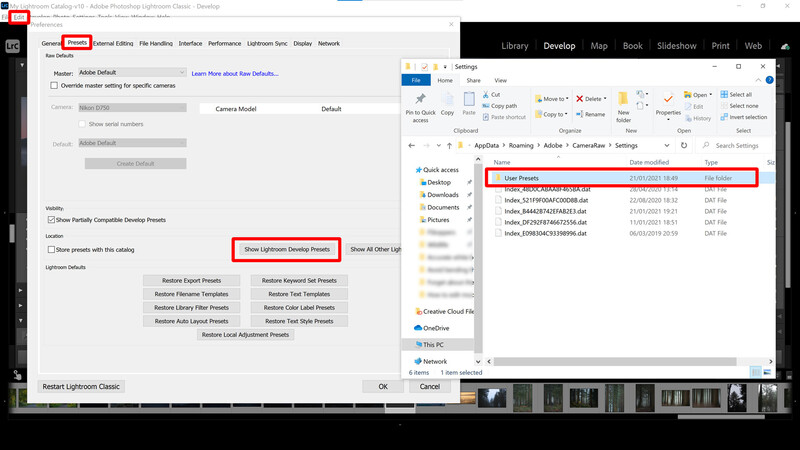The image size is (800, 450).
Task: Click the LrC logo badge
Action: coord(12,46)
